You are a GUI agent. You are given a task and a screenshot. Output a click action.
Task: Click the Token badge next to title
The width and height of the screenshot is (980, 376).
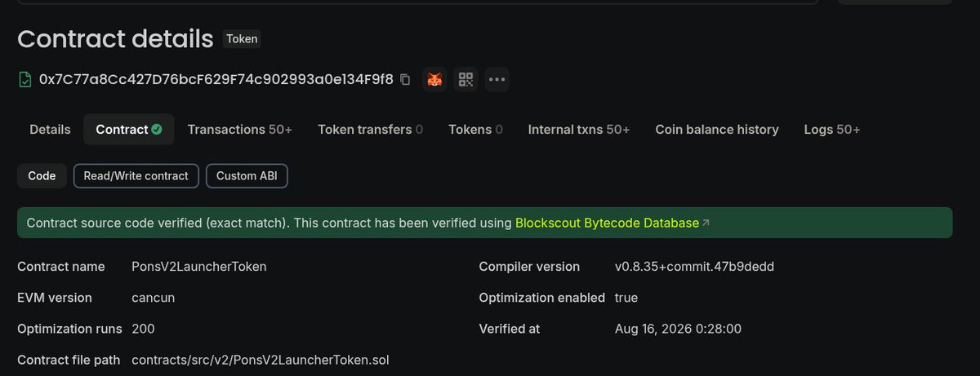pyautogui.click(x=242, y=38)
